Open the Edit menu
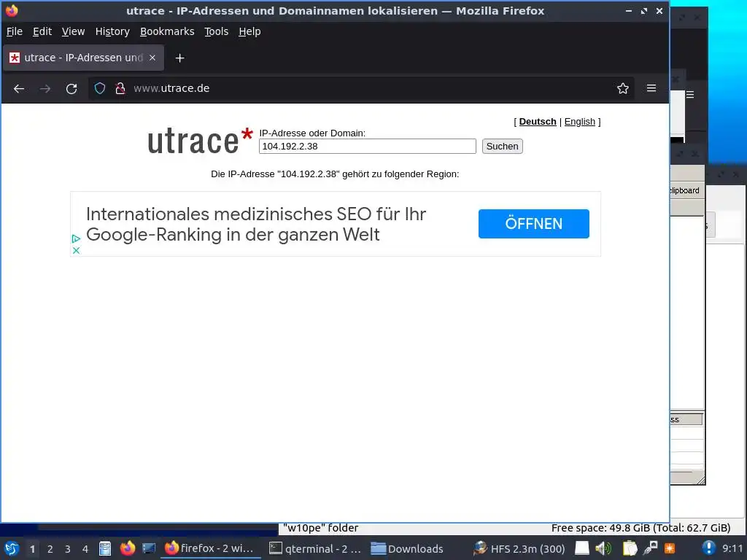 [x=42, y=31]
